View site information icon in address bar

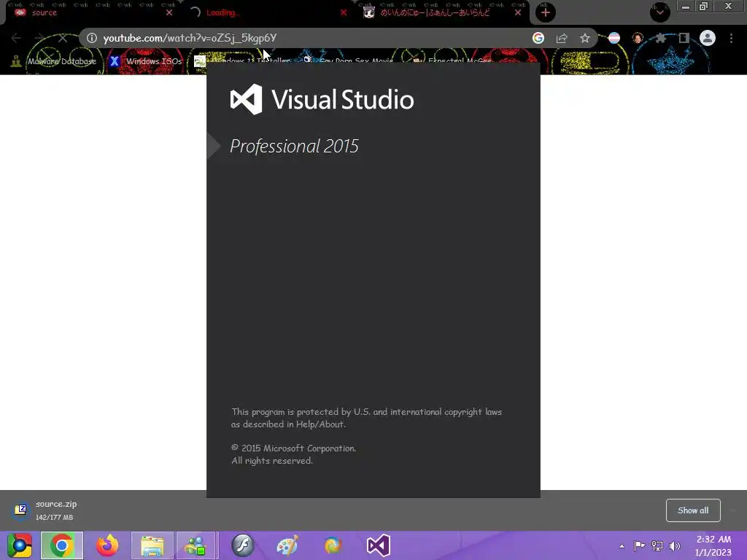coord(91,38)
